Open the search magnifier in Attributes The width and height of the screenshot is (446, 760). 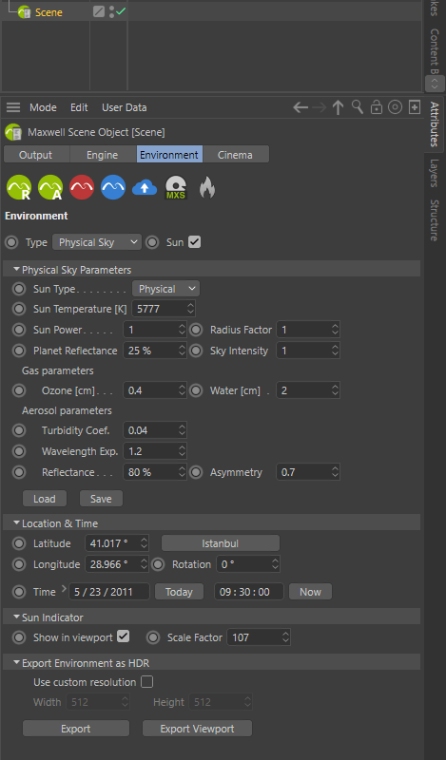click(357, 107)
